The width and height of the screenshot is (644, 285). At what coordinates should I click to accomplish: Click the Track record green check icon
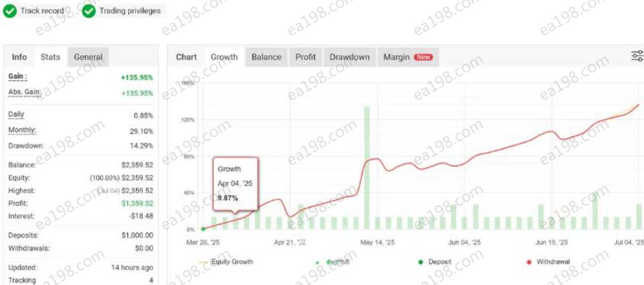tap(10, 11)
